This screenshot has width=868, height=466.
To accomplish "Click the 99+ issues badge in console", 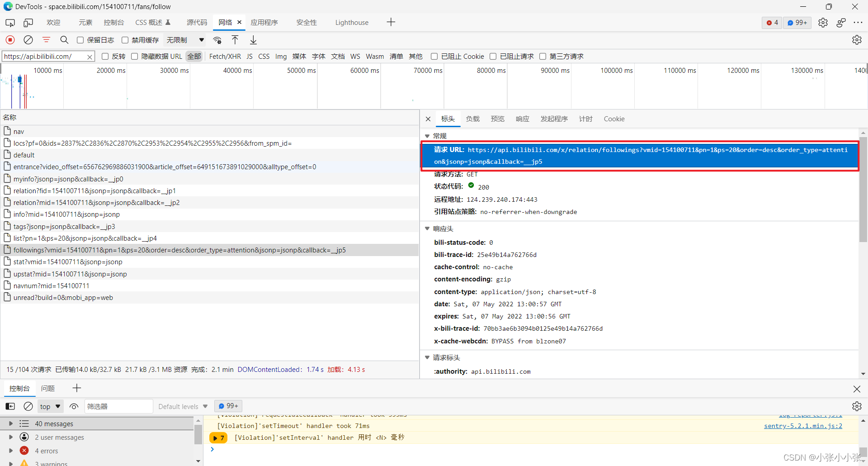I will pyautogui.click(x=229, y=406).
